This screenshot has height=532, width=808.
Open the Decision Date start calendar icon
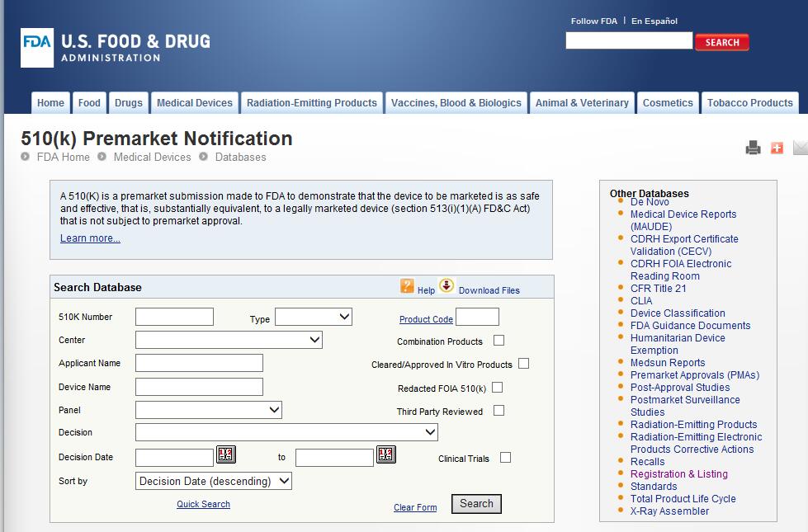click(225, 454)
